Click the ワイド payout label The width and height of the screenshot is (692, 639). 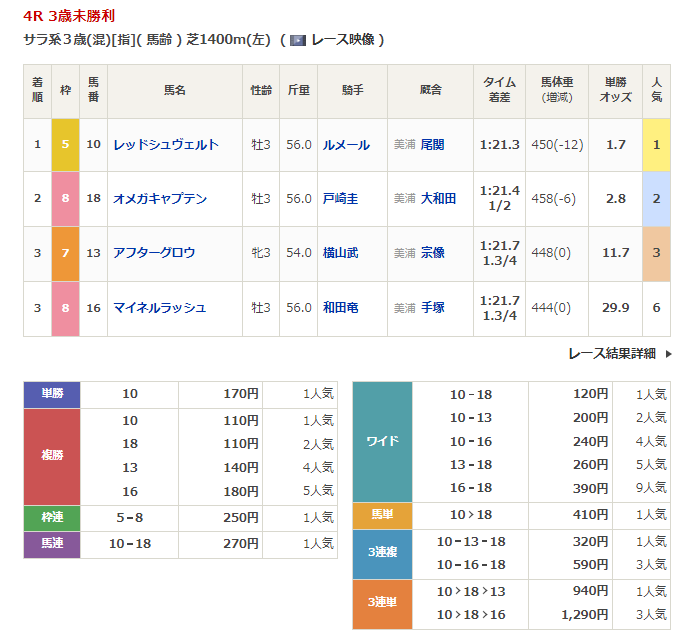pyautogui.click(x=383, y=441)
